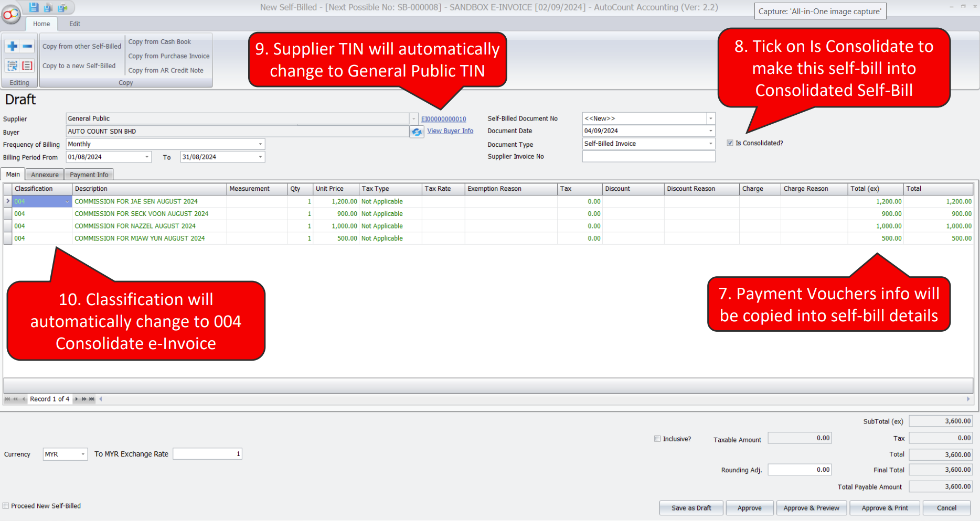The width and height of the screenshot is (980, 521).
Task: Open the AutoCount application logo menu
Action: pos(10,15)
